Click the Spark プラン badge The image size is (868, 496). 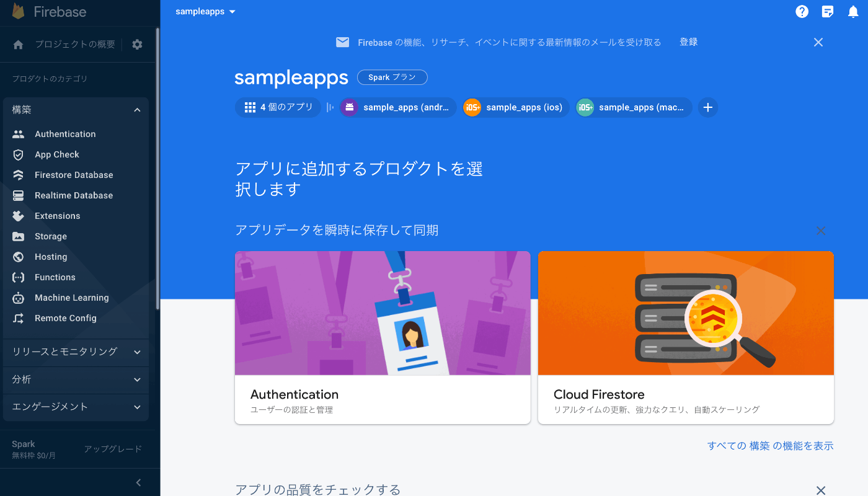[392, 77]
